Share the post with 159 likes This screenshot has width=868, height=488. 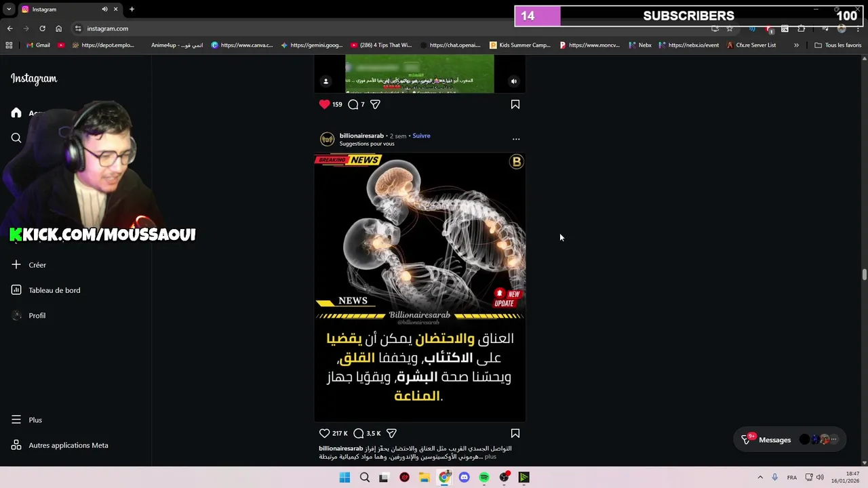point(375,104)
